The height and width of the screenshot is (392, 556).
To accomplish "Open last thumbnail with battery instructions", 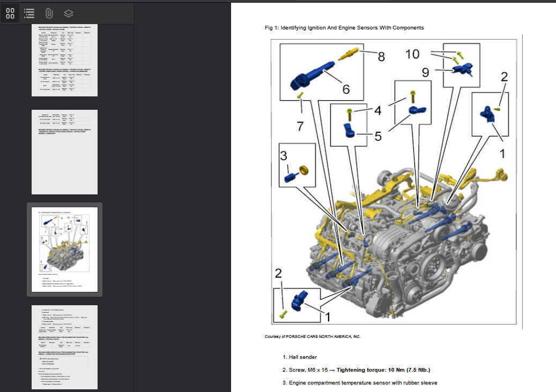I will (x=64, y=347).
